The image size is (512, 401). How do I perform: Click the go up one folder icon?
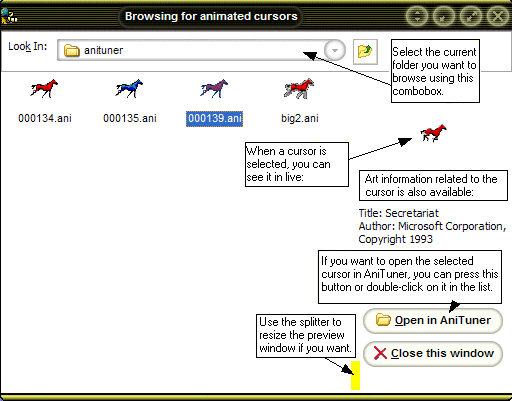tap(365, 51)
